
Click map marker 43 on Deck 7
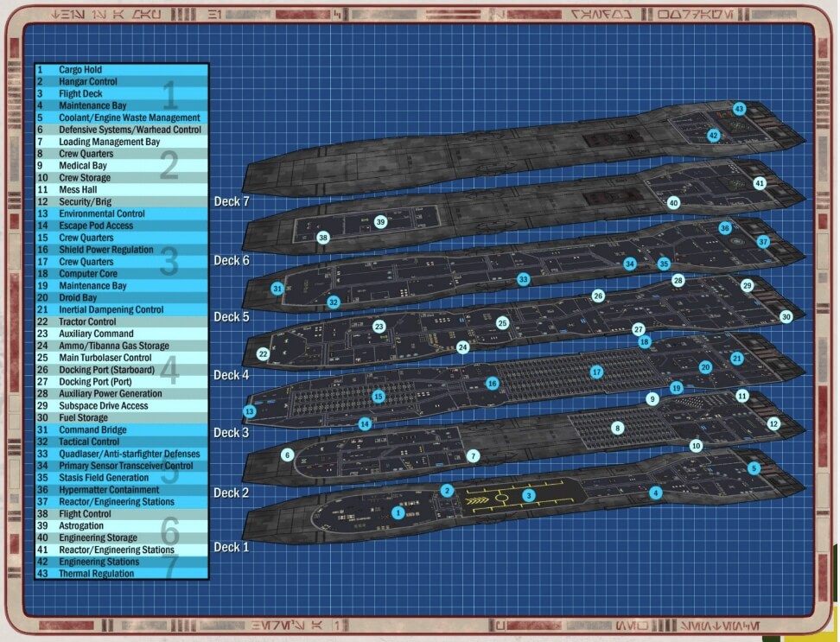click(739, 109)
